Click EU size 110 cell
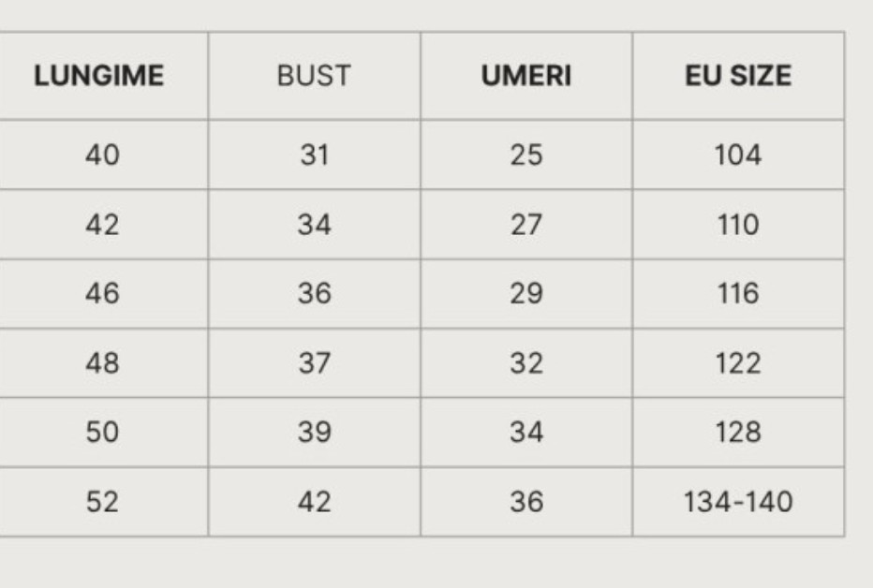873x588 pixels. click(738, 225)
